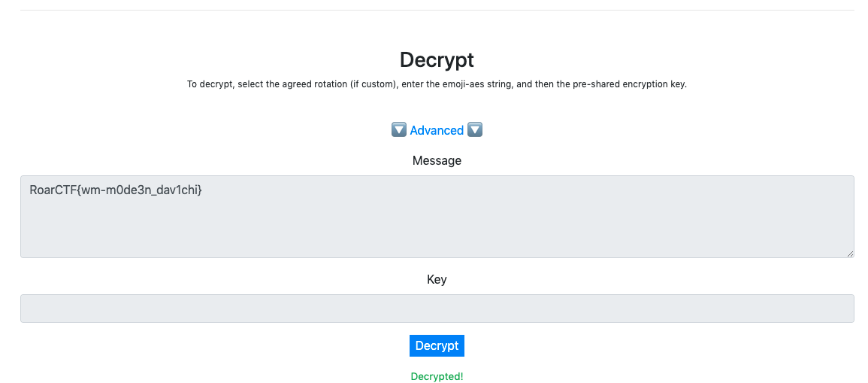The width and height of the screenshot is (868, 383).
Task: Click the green Decrypted! status message
Action: [437, 376]
